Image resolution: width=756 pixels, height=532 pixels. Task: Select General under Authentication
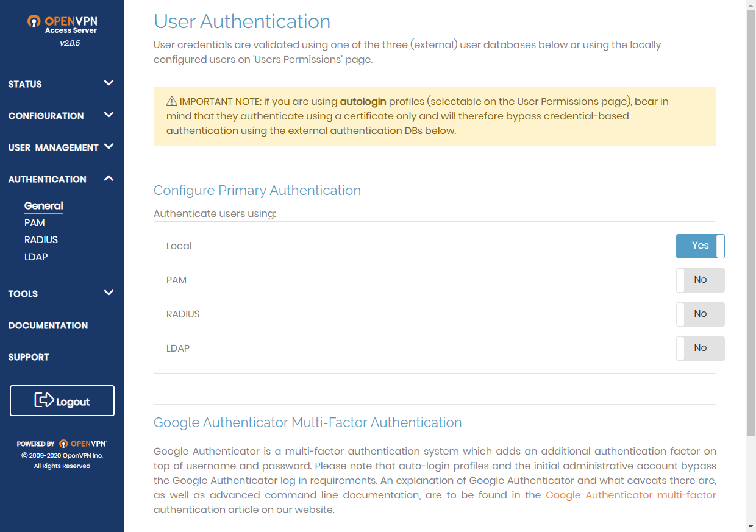pyautogui.click(x=44, y=206)
